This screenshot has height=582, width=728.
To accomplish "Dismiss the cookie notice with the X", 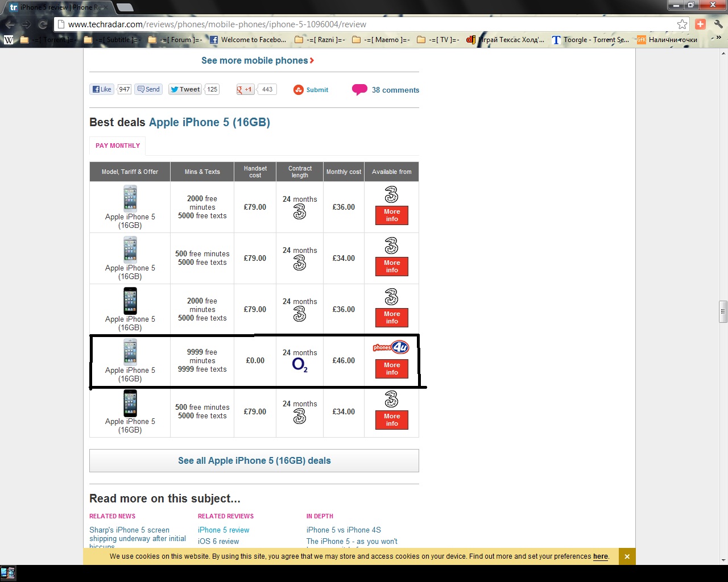I will pos(627,556).
